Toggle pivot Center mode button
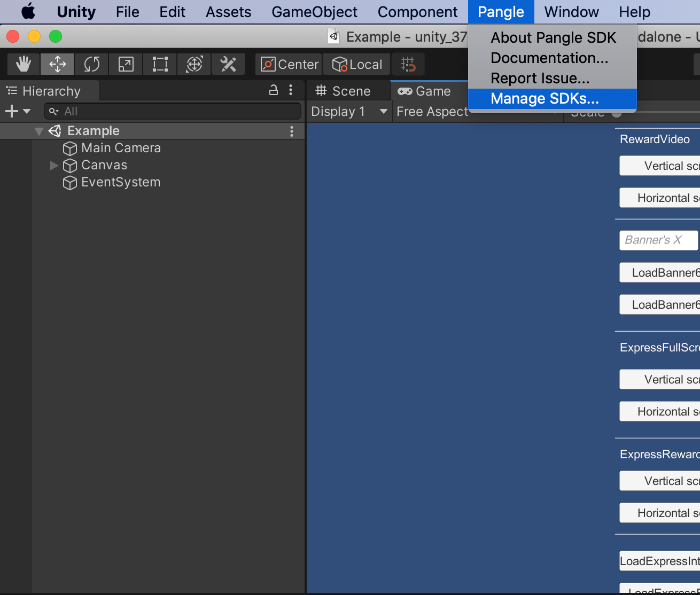The height and width of the screenshot is (595, 700). (x=289, y=65)
